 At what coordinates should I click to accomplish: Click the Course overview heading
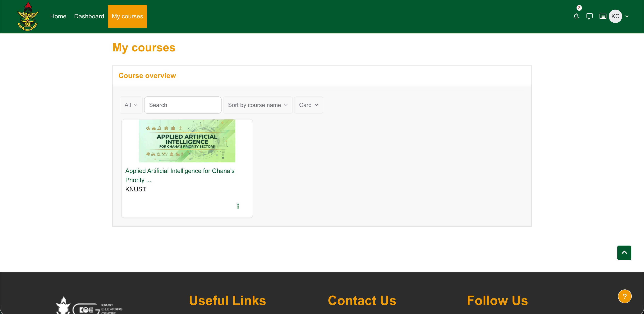(x=147, y=76)
